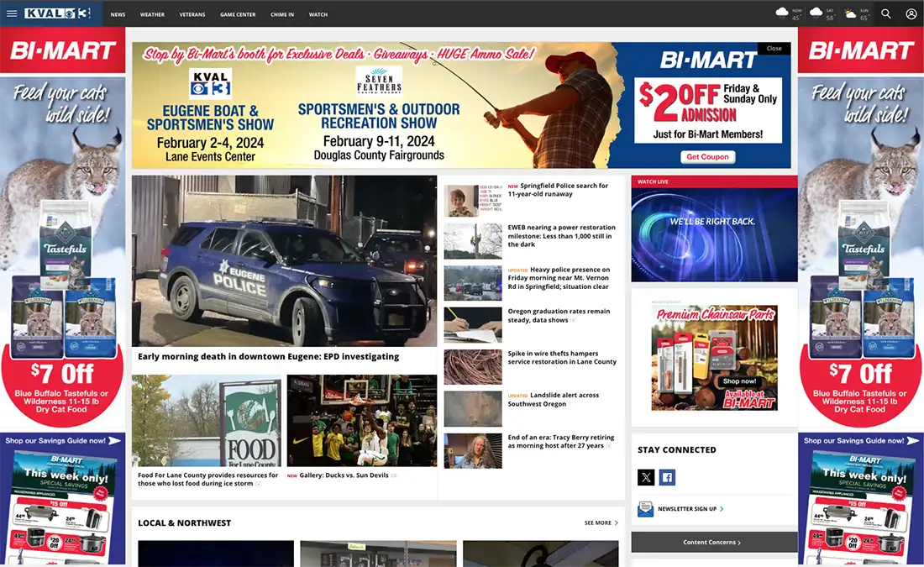Open Heavy police presence Mt. Vernon Rd story
The image size is (924, 567).
pos(559,277)
